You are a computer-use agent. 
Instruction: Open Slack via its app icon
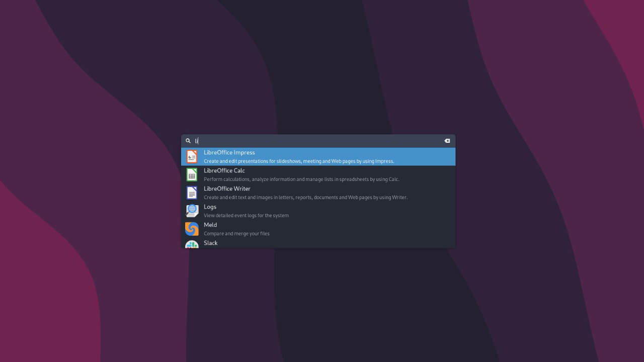pos(192,245)
